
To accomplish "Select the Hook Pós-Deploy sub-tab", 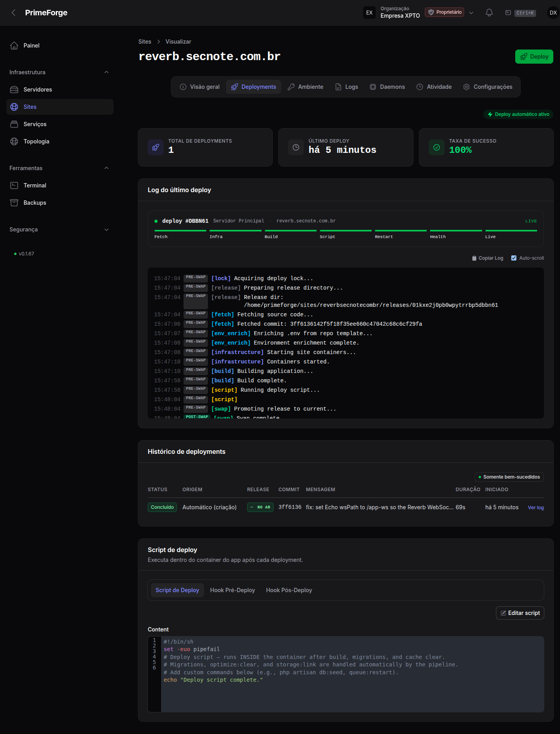I will coord(289,590).
